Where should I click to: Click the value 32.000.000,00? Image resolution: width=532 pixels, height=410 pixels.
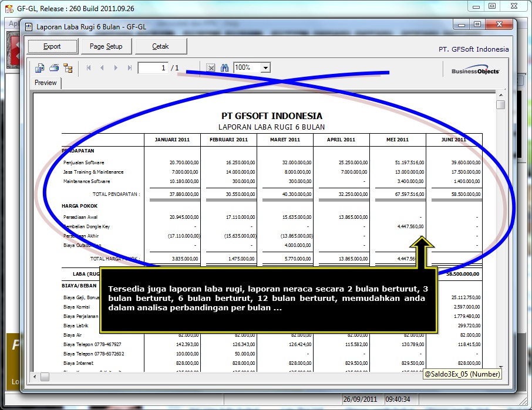pos(297,162)
